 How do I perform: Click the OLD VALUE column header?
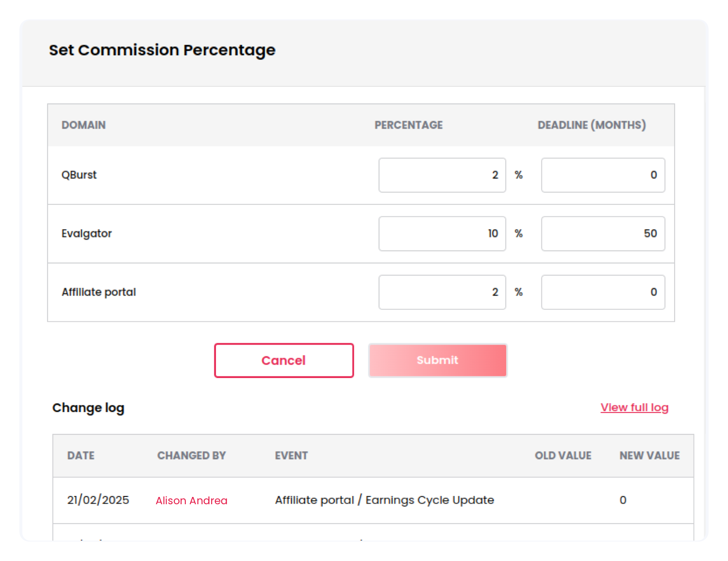click(x=563, y=456)
